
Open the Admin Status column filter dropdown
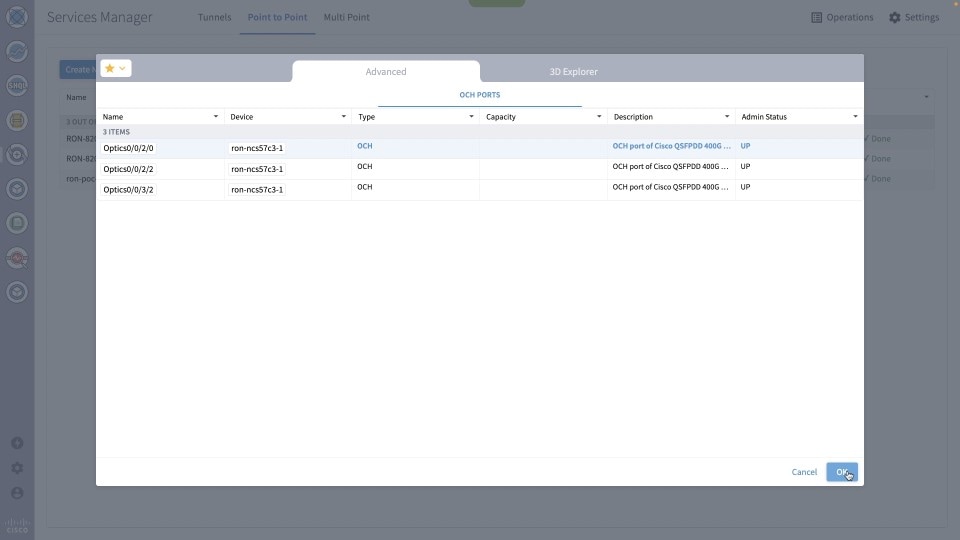[x=855, y=116]
